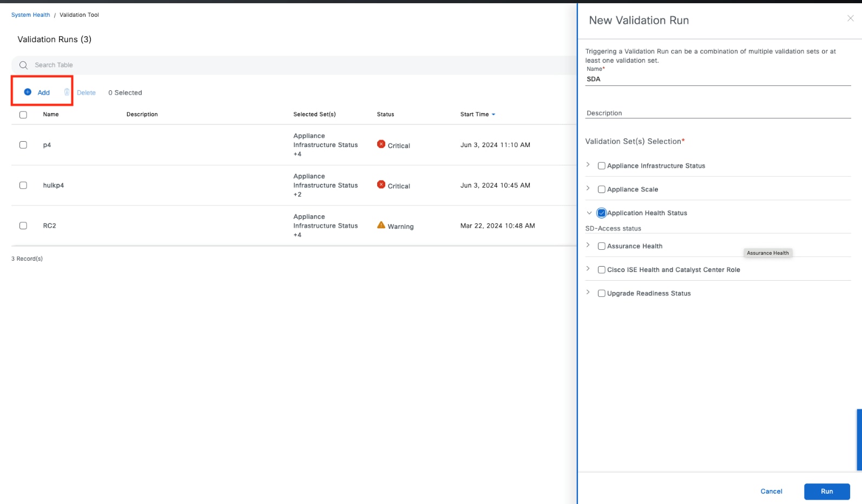Click the orange Warning icon for RC2
The image size is (862, 504).
pyautogui.click(x=381, y=225)
